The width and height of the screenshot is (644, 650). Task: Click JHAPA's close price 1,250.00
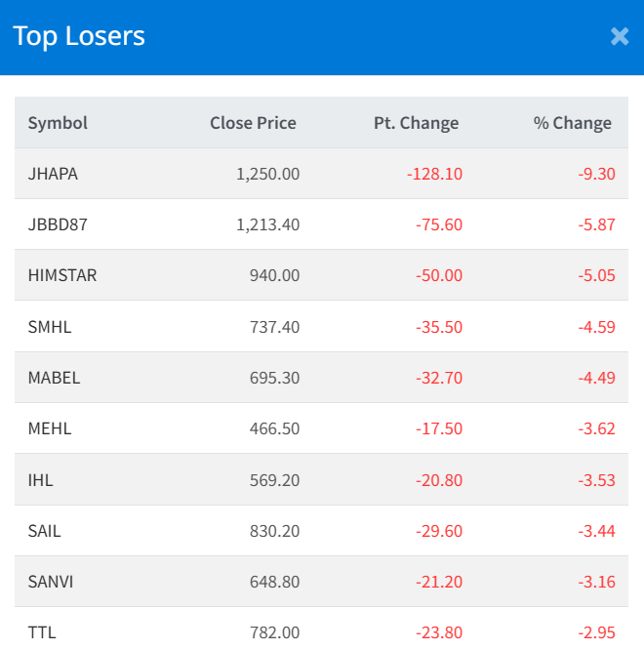coord(267,174)
